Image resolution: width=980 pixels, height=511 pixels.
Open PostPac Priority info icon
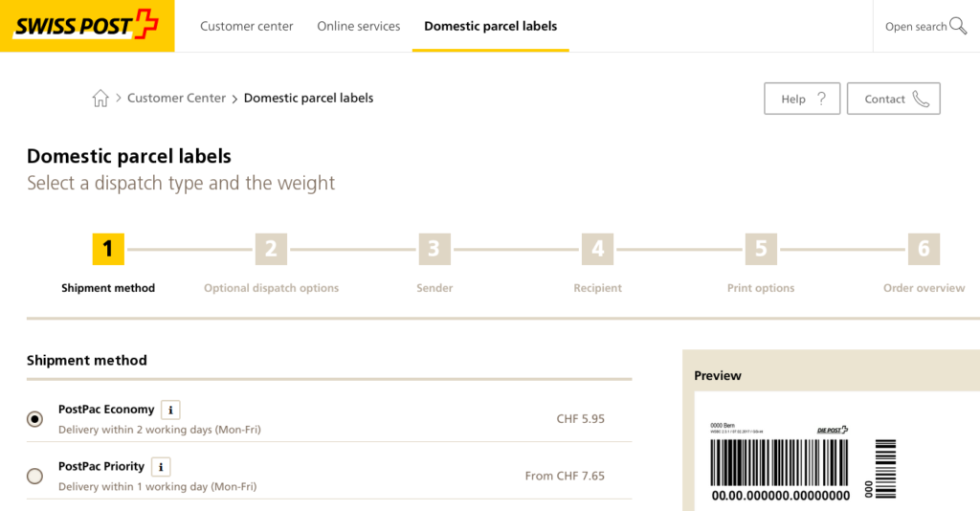point(161,467)
